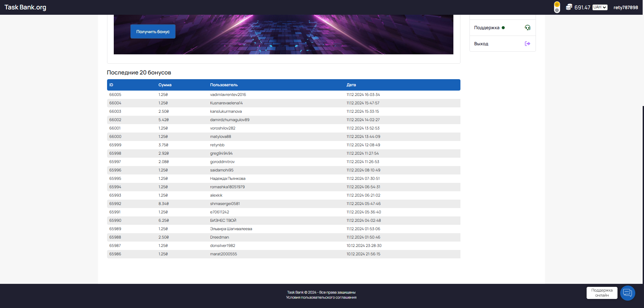
Task: Select user donsilver1982
Action: tap(222, 246)
